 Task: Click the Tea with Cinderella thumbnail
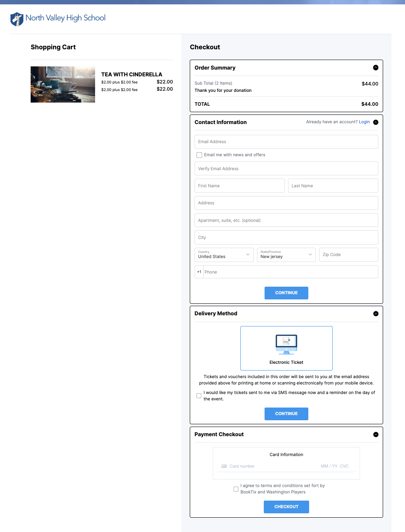point(63,85)
